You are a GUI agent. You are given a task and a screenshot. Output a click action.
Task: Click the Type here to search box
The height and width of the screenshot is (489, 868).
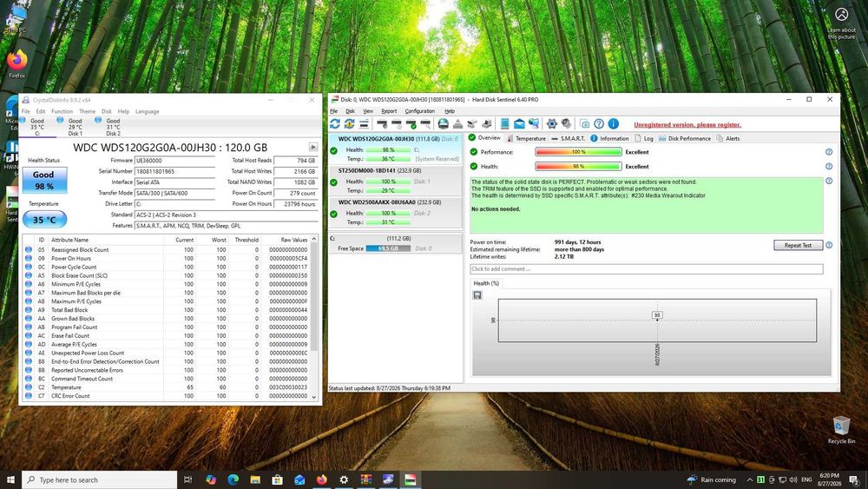click(100, 479)
